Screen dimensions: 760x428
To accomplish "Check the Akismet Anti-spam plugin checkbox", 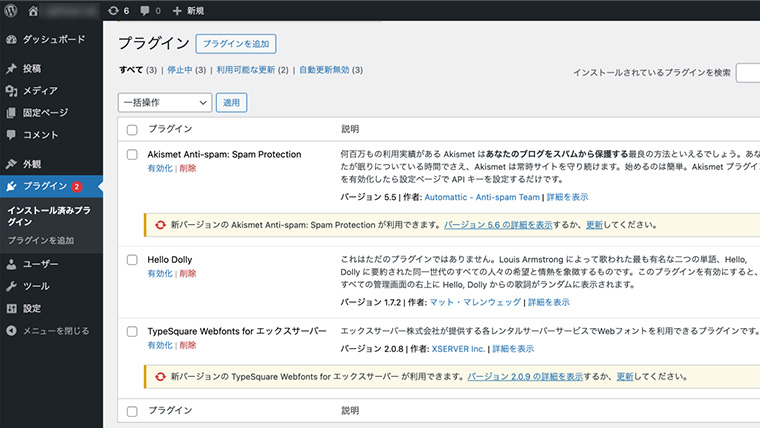I will pyautogui.click(x=132, y=155).
